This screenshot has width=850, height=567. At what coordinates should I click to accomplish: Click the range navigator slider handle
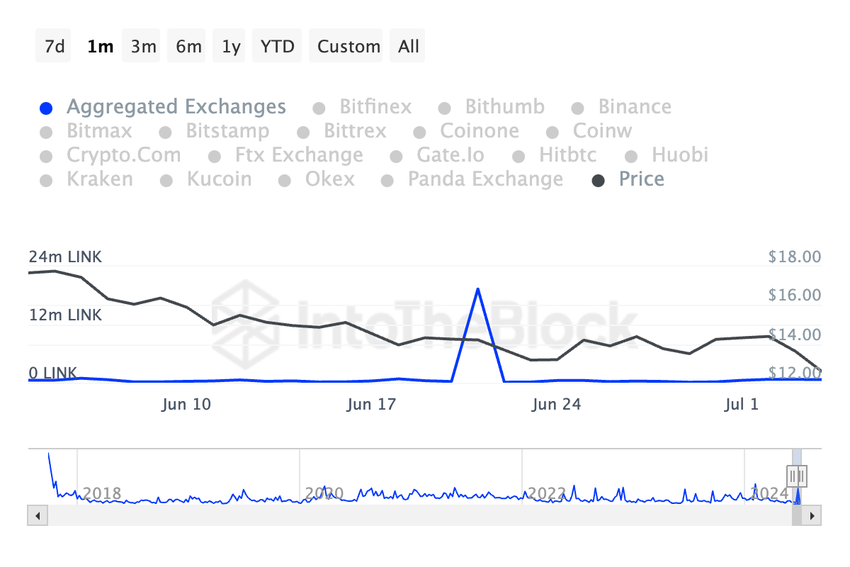click(x=796, y=477)
